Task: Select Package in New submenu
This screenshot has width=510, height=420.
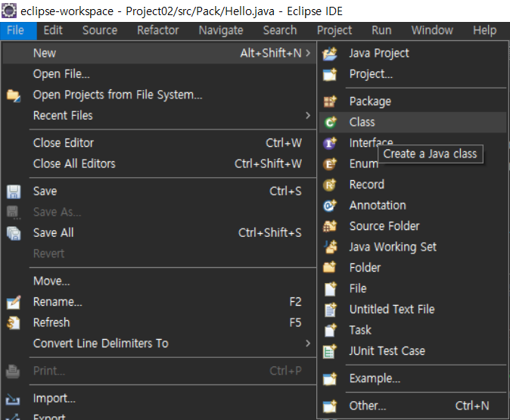Action: [x=412, y=101]
